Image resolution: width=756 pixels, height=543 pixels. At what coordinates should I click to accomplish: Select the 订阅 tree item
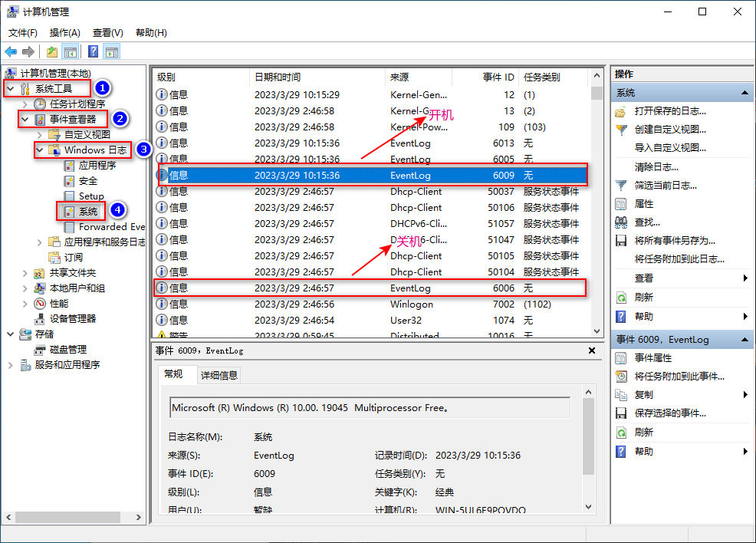coord(74,258)
